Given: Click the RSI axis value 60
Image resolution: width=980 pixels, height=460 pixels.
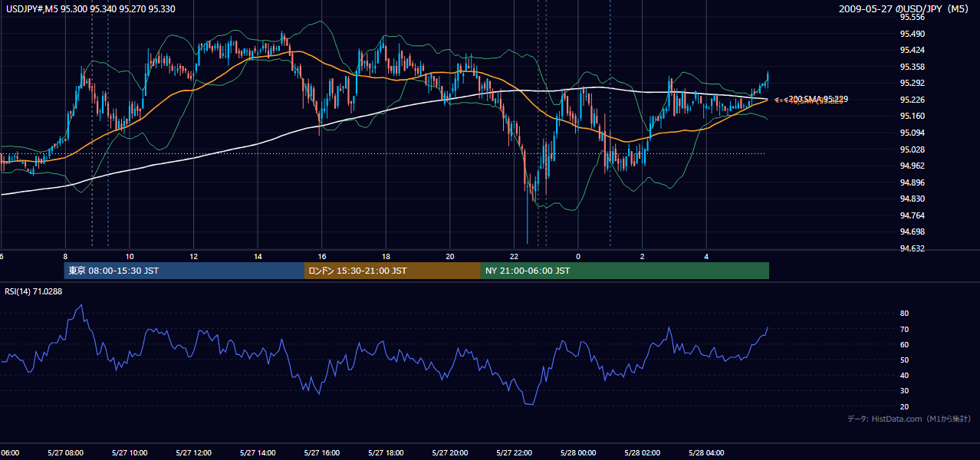Looking at the screenshot, I should (904, 344).
